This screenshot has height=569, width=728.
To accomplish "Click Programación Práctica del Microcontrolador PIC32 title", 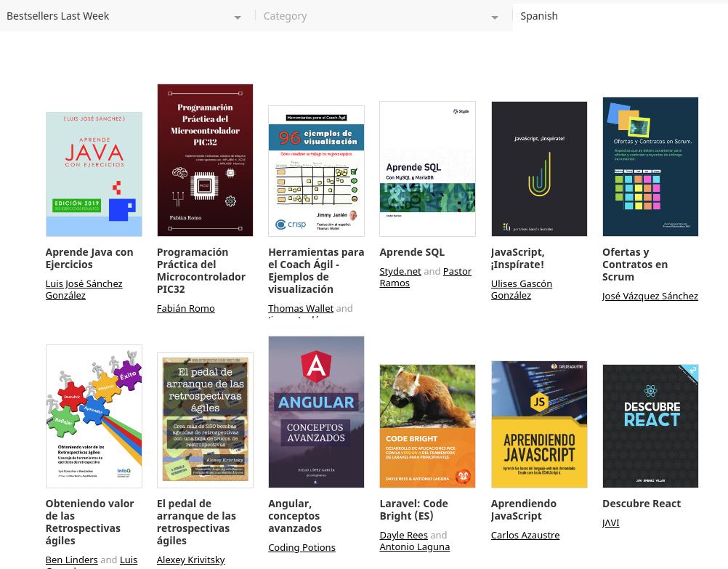I will [x=201, y=271].
